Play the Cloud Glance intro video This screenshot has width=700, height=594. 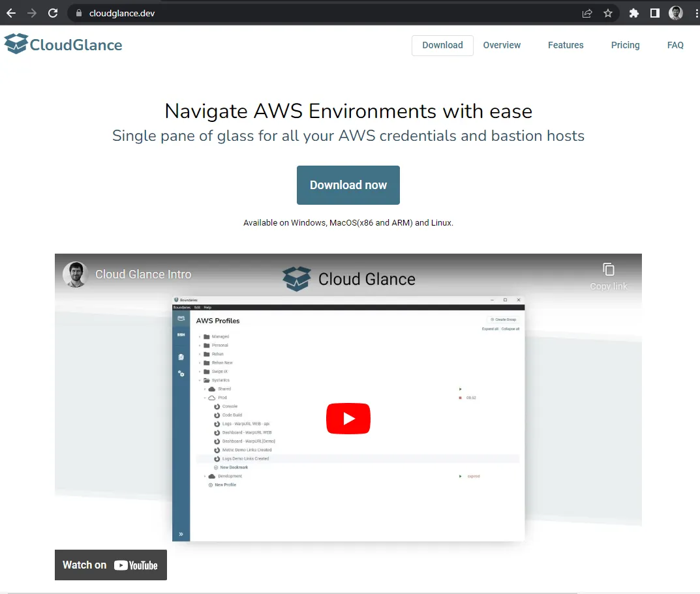[348, 419]
